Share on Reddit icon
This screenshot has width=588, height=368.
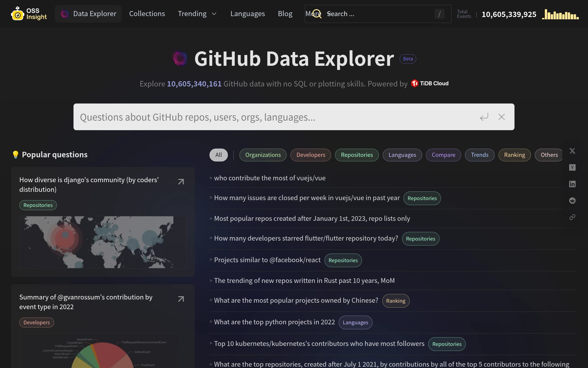(572, 201)
